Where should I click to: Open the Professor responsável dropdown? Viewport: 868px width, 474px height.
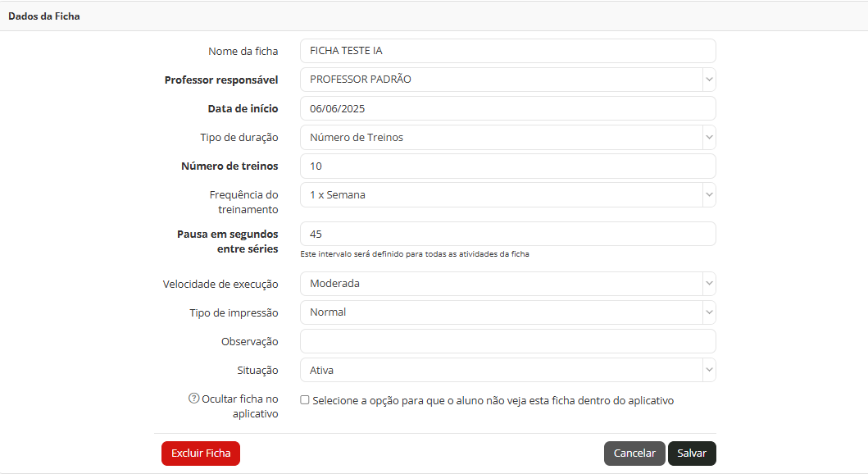(x=507, y=80)
